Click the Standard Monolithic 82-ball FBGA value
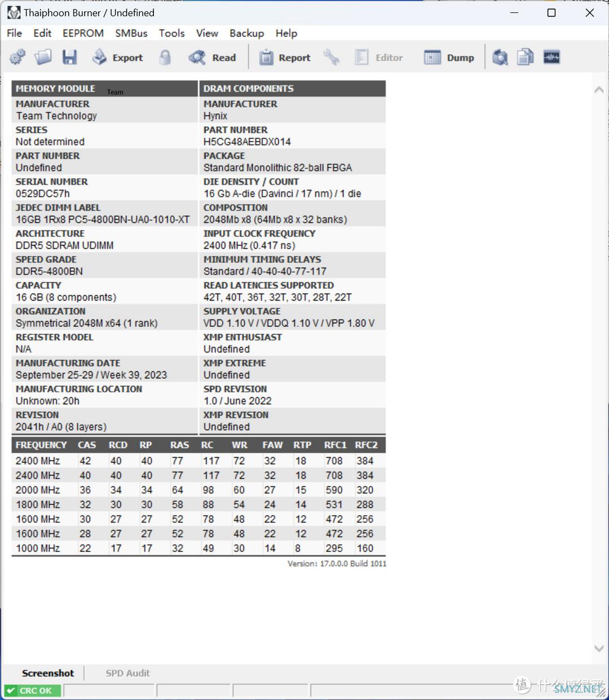 click(x=277, y=168)
